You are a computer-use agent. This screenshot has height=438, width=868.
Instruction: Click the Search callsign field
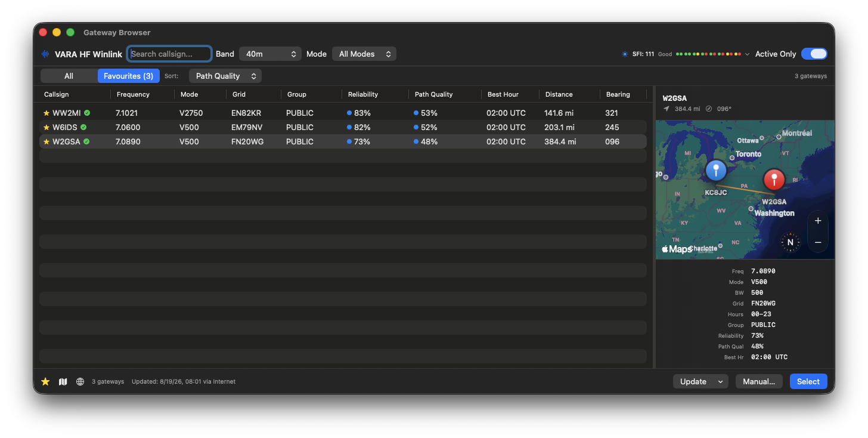pyautogui.click(x=169, y=54)
